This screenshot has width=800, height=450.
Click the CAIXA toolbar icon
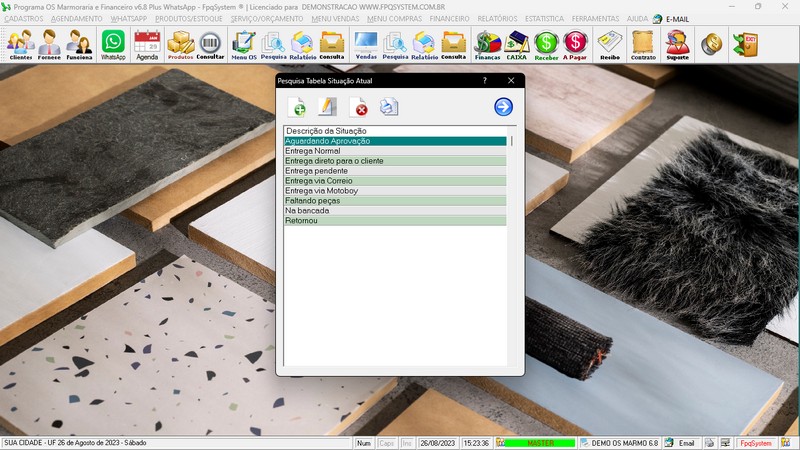pyautogui.click(x=516, y=45)
